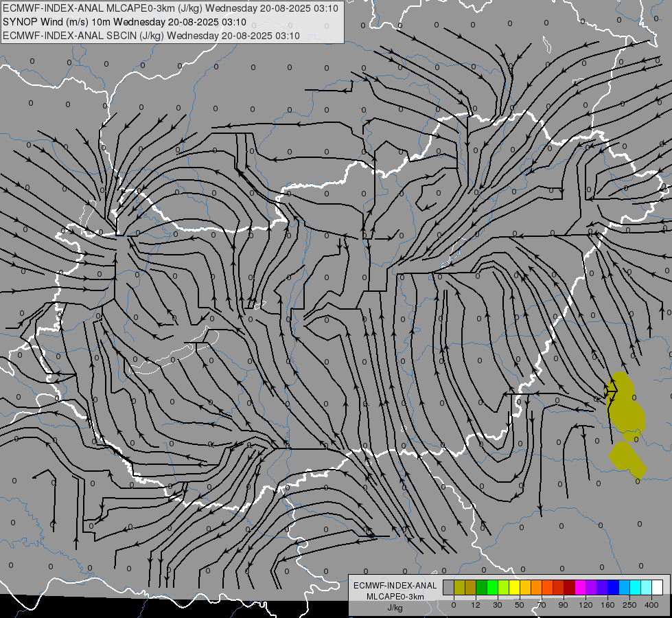Click the 70 value under the color scale

tap(542, 605)
